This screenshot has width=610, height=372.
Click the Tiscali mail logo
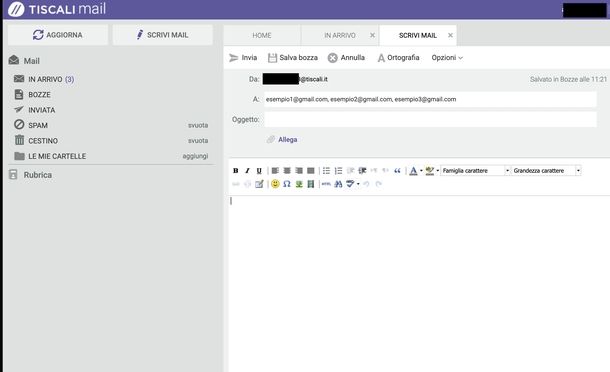pos(57,9)
